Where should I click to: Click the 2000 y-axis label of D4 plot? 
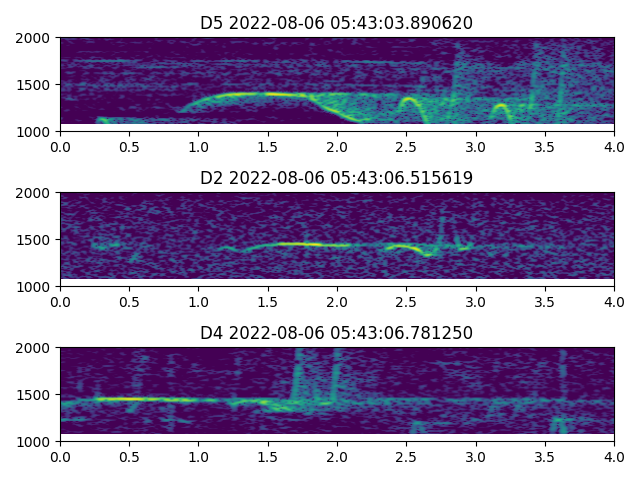(35, 348)
